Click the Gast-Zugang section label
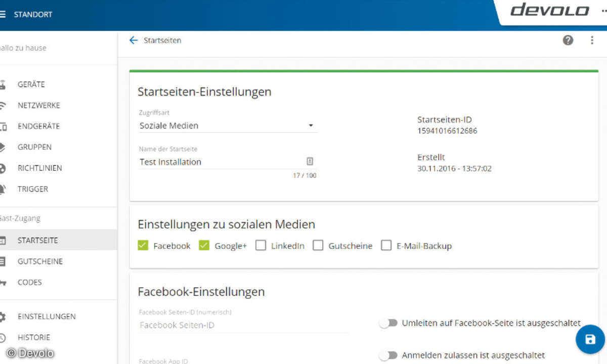 point(19,219)
